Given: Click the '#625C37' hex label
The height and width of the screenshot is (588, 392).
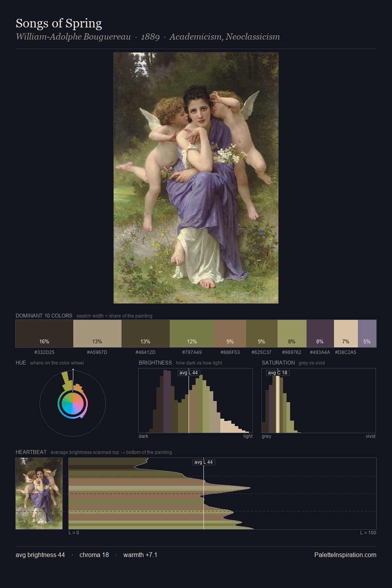Looking at the screenshot, I should tap(262, 352).
